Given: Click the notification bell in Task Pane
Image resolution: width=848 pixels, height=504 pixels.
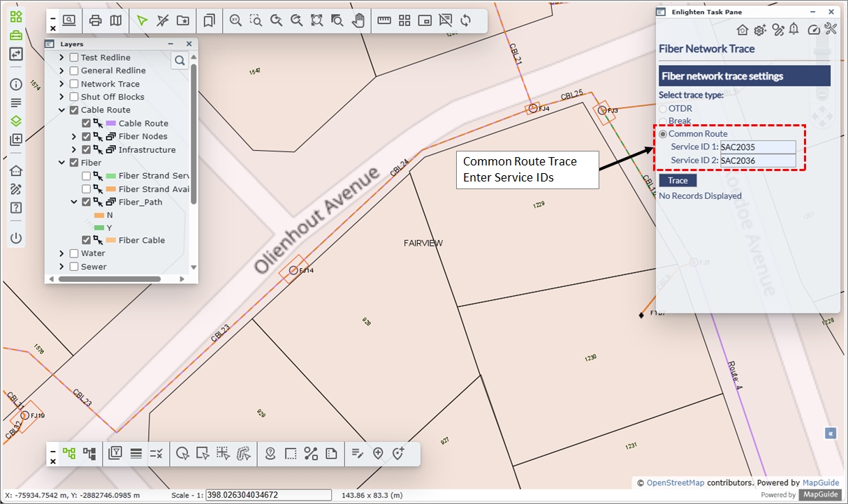Looking at the screenshot, I should 794,29.
